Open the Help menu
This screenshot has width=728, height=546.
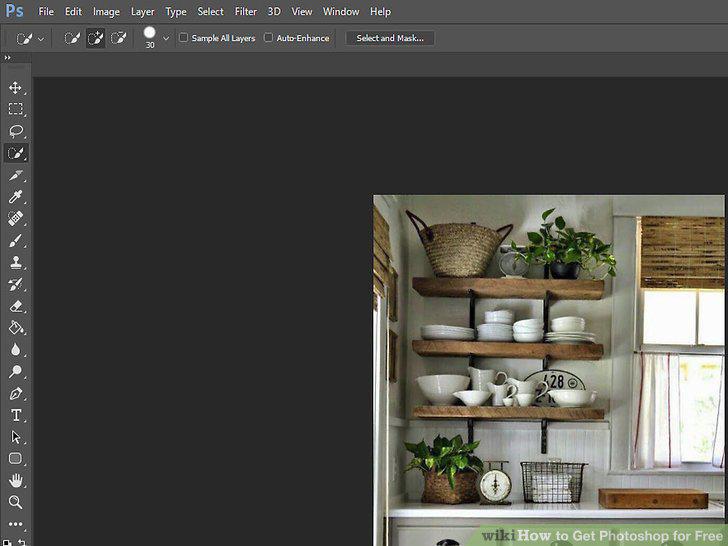(380, 12)
